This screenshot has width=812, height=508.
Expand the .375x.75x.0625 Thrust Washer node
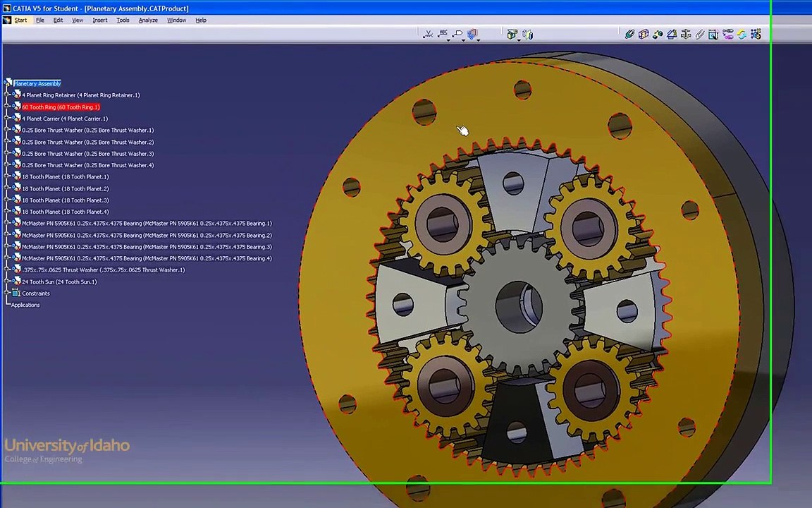pos(7,270)
